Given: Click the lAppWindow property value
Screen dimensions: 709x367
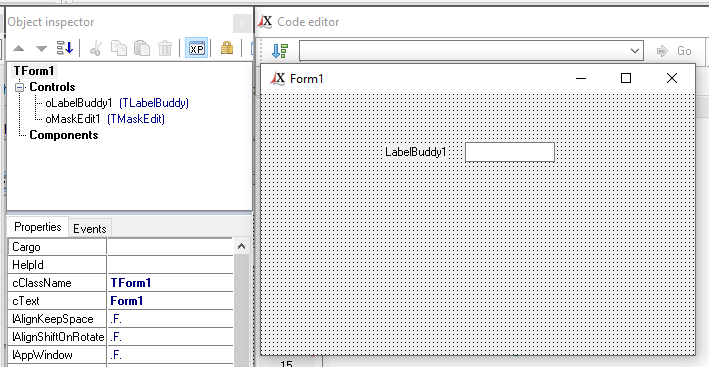Looking at the screenshot, I should (x=170, y=355).
